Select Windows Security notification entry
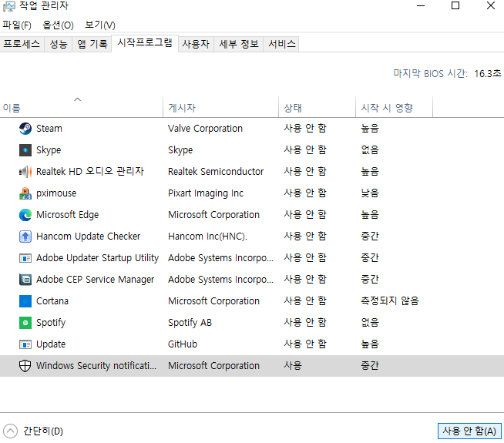 pos(96,366)
